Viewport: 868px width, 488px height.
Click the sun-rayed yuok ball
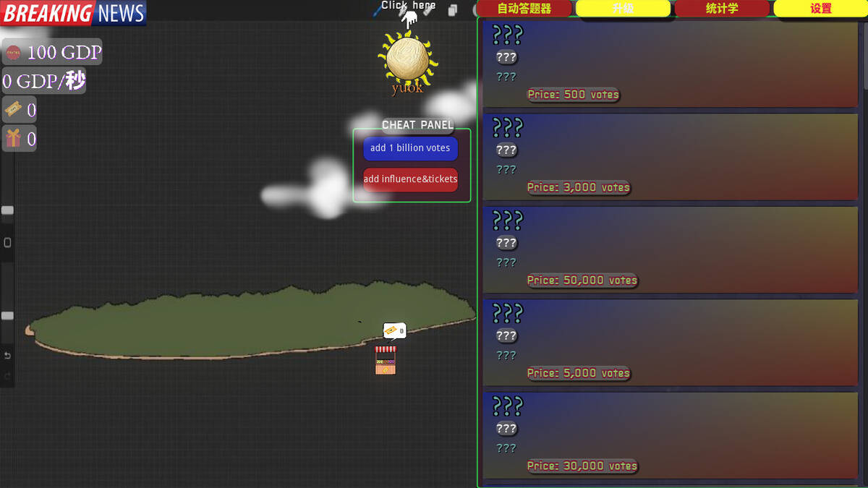pos(407,60)
